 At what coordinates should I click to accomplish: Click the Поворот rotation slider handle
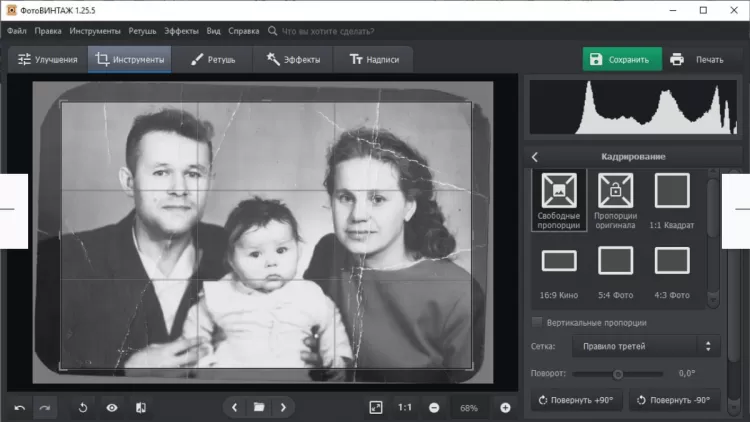pos(618,374)
